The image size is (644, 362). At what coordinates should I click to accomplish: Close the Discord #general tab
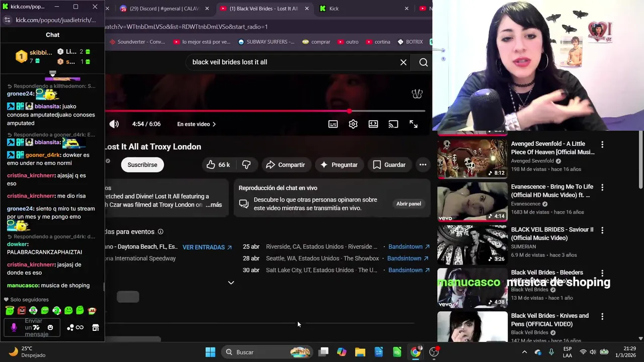(x=208, y=9)
